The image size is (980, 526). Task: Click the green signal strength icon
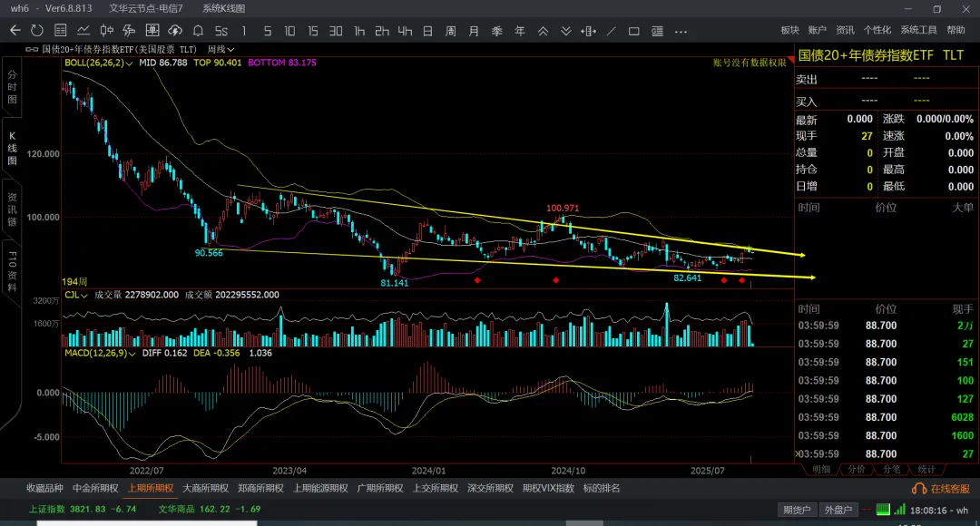point(900,510)
